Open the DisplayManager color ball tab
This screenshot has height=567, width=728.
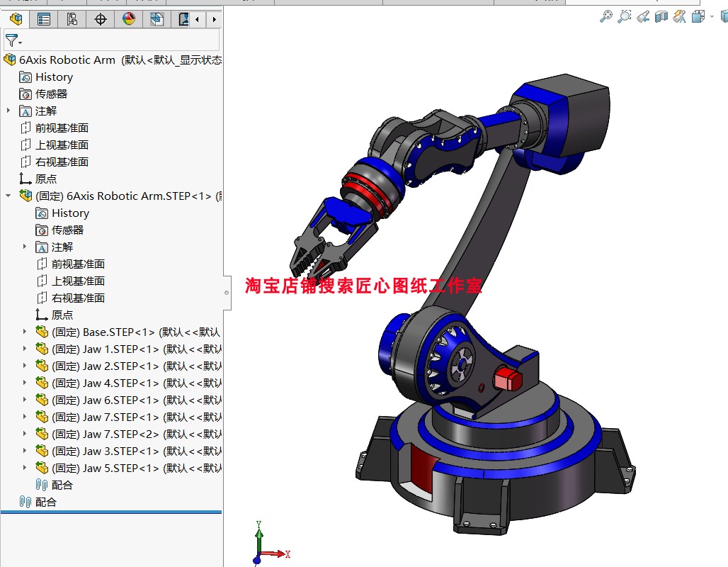tap(129, 20)
